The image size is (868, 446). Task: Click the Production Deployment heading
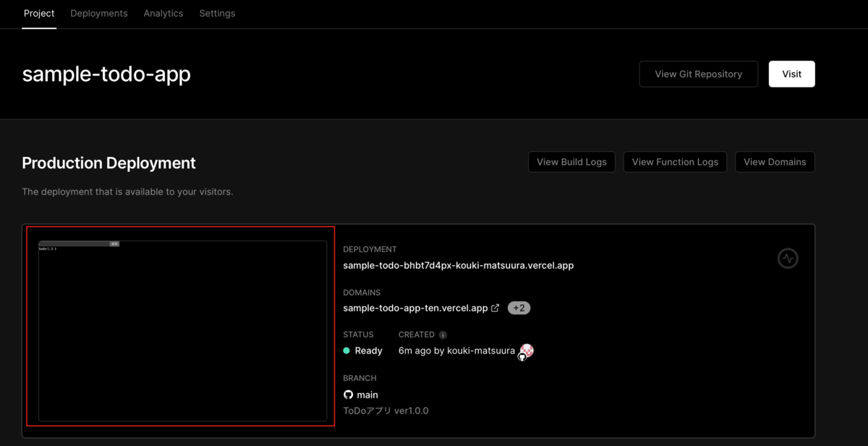point(109,163)
